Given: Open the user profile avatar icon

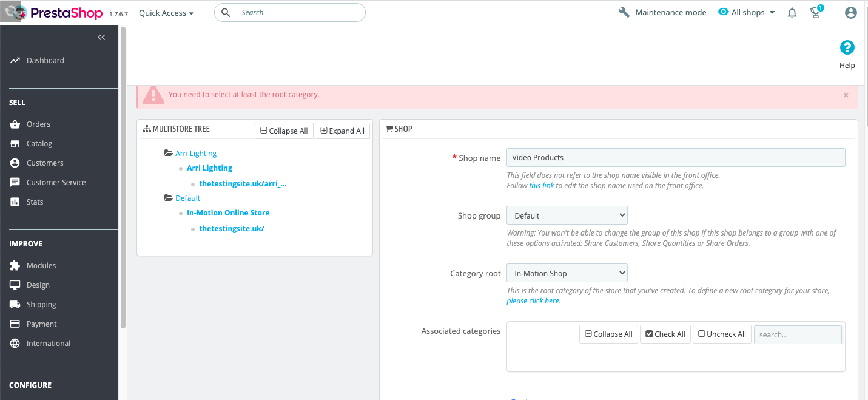Looking at the screenshot, I should coord(851,13).
